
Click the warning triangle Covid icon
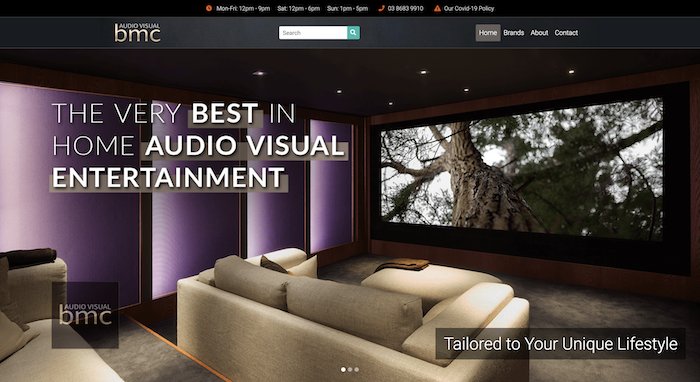[438, 8]
